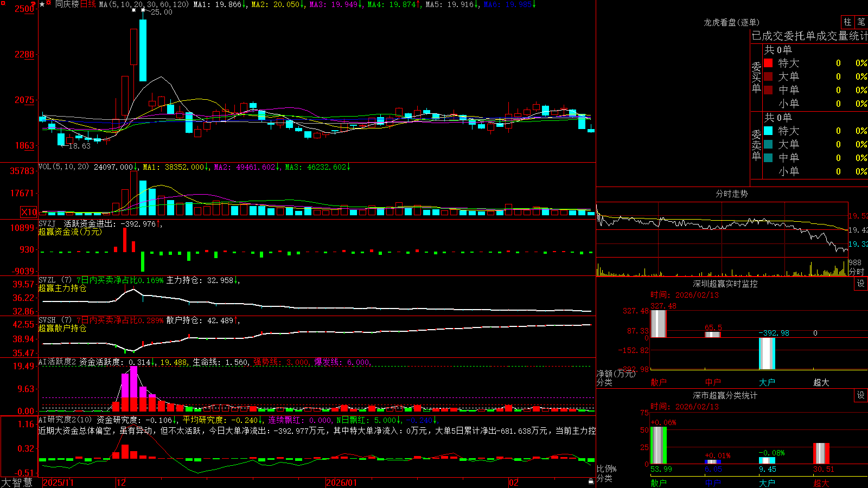The image size is (868, 488).
Task: Open 设 settings for 深圳超赢实时监控
Action: coord(861,284)
